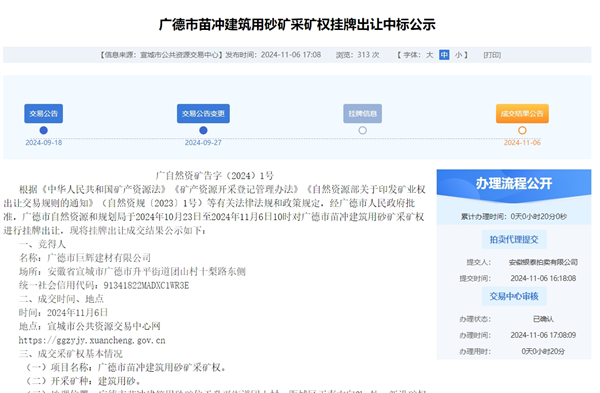The height and width of the screenshot is (393, 600).
Task: Open the 挂牌信息 stage button
Action: coord(362,114)
